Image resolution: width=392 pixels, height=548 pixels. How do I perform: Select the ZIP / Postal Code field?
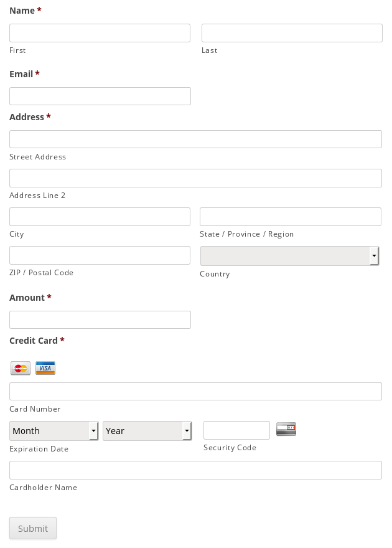click(100, 255)
